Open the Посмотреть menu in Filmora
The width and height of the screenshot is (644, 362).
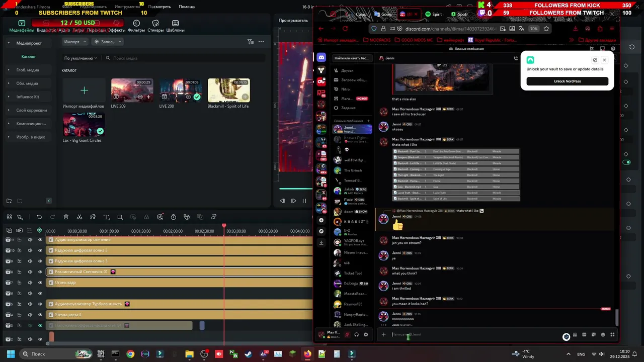point(159,7)
